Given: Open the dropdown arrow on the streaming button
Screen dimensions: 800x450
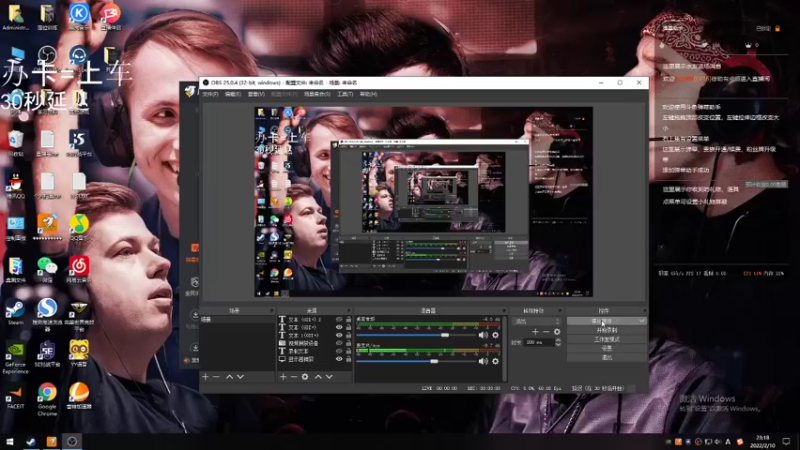Looking at the screenshot, I should pos(641,321).
